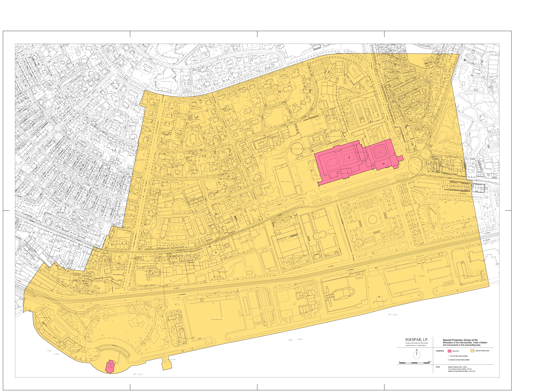Click the pink tower monument numbered 1
Screen dimensions: 555x392
click(110, 367)
